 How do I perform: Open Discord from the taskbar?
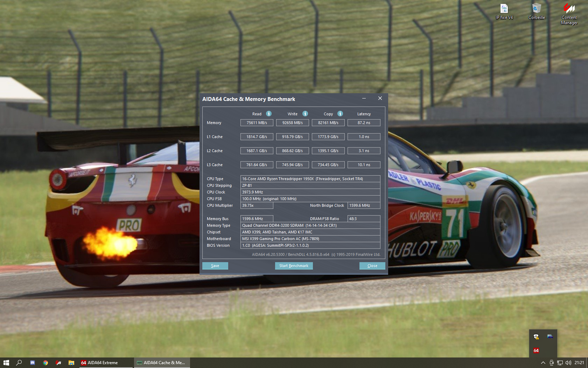pos(33,363)
